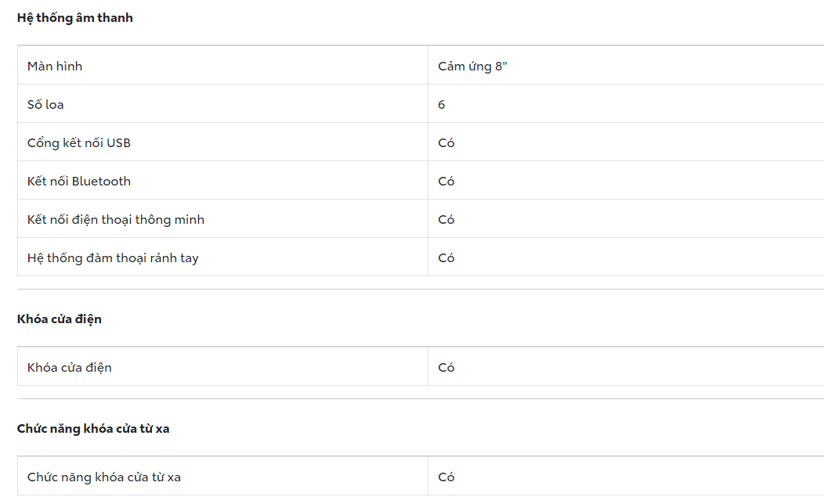
Task: Click the Chức năng khóa cửa từ xa row label
Action: point(104,477)
